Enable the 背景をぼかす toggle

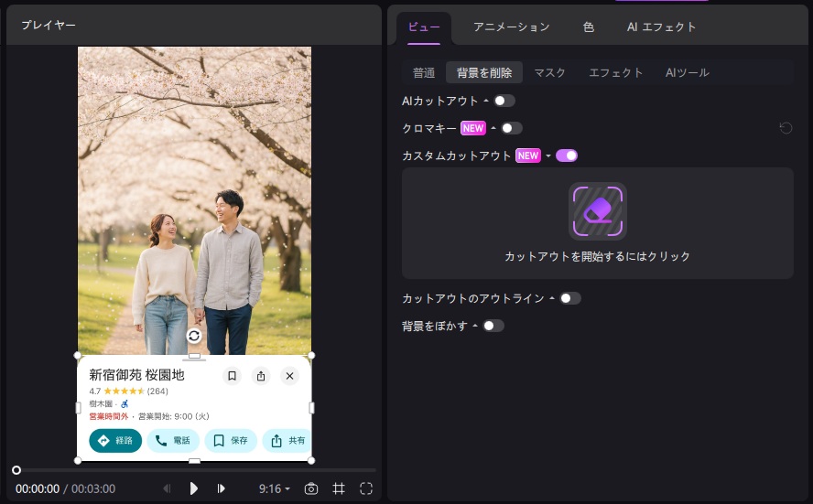coord(493,326)
